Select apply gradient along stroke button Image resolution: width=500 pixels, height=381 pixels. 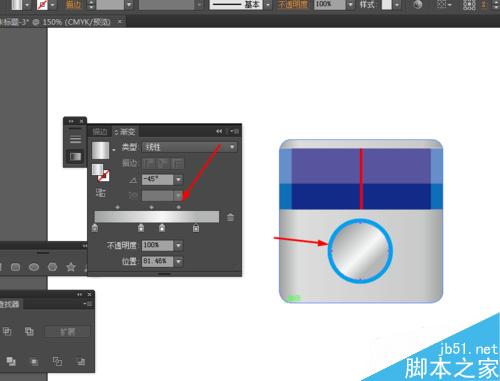164,163
